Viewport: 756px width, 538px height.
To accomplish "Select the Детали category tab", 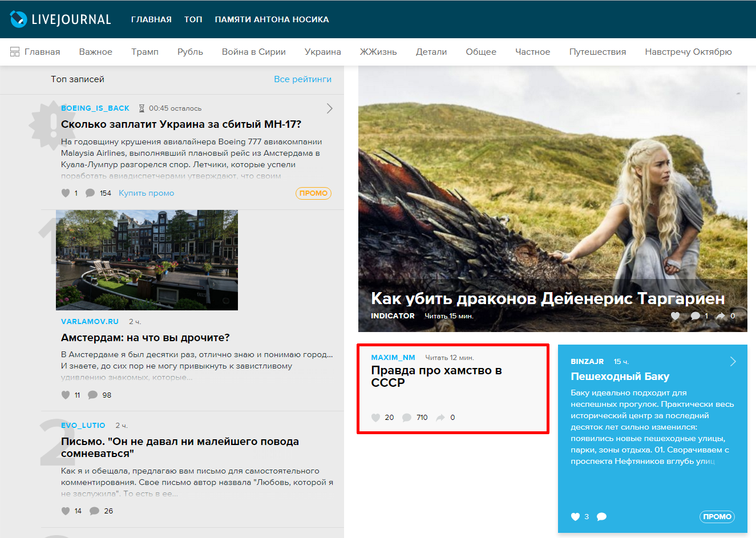I will point(431,52).
